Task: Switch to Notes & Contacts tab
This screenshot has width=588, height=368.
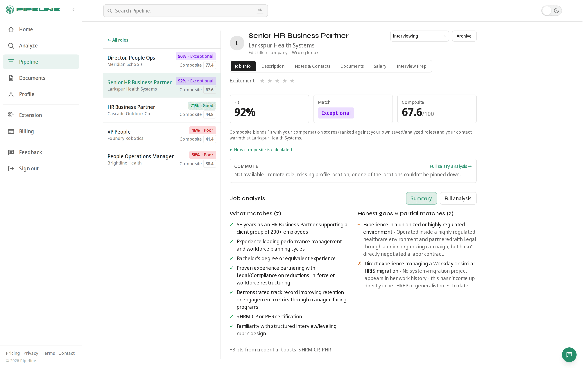Action: coord(312,66)
